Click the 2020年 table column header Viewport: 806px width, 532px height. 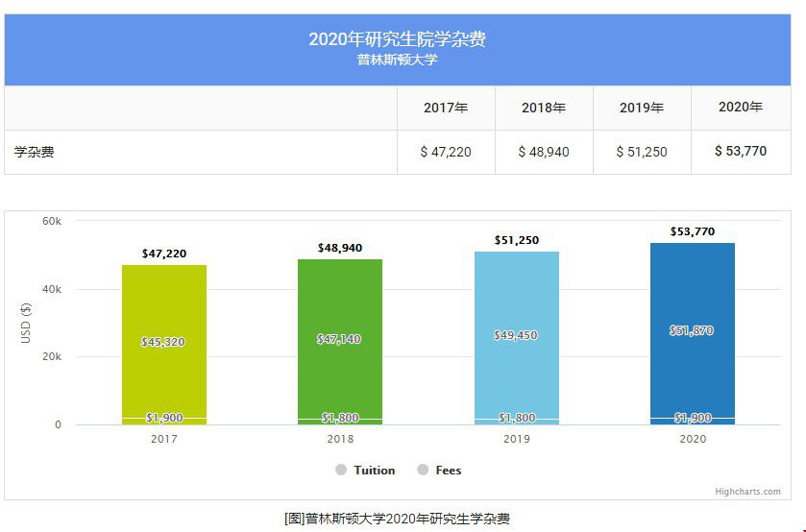click(x=741, y=107)
